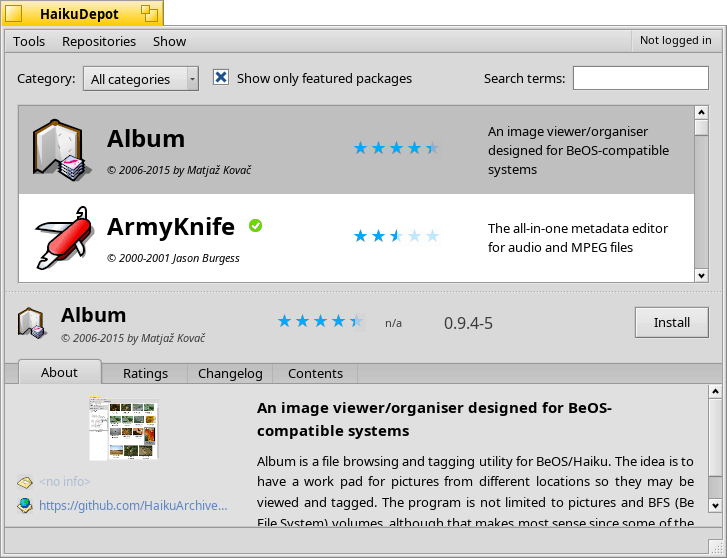
Task: Switch to the About tab
Action: pyautogui.click(x=59, y=372)
